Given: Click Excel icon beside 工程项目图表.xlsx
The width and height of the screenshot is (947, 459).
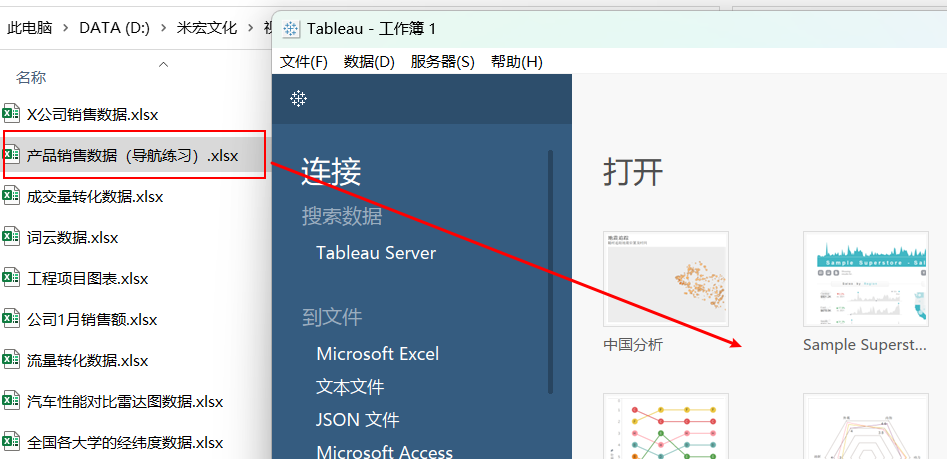Looking at the screenshot, I should (x=12, y=278).
